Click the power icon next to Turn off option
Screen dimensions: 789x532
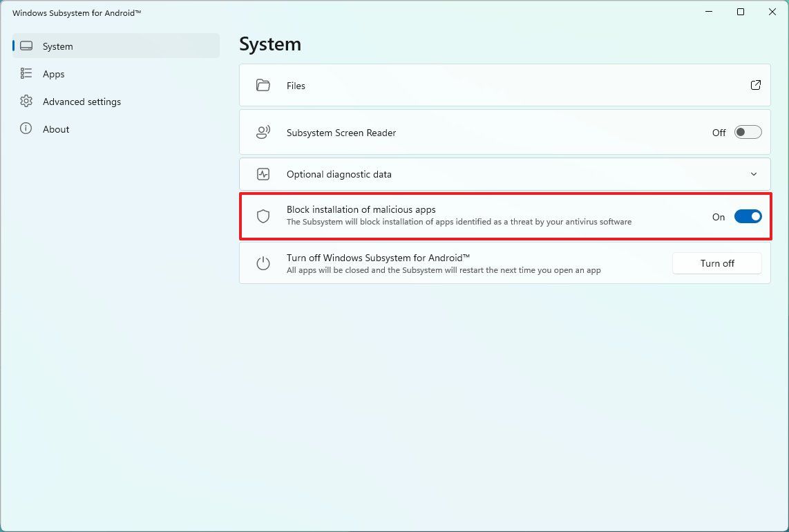point(263,263)
